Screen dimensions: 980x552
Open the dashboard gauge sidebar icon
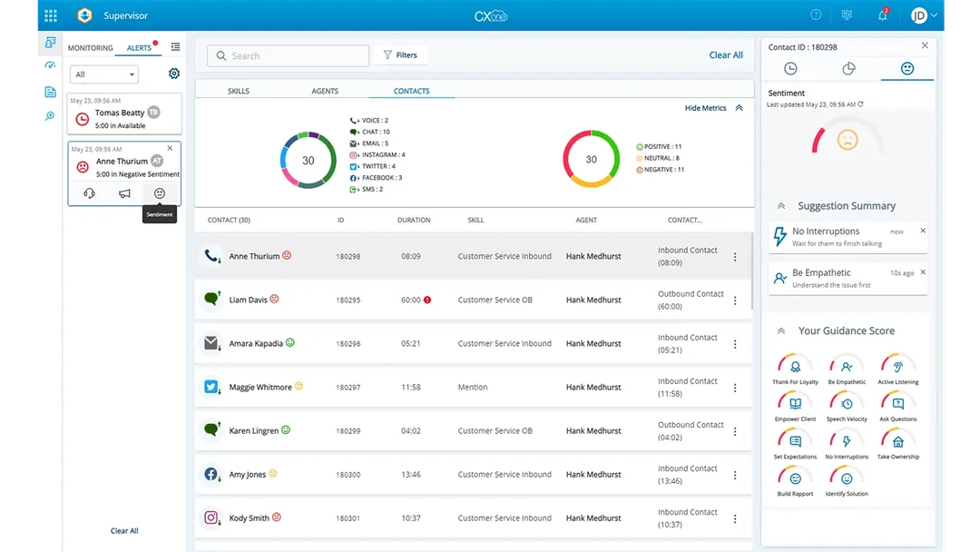50,65
